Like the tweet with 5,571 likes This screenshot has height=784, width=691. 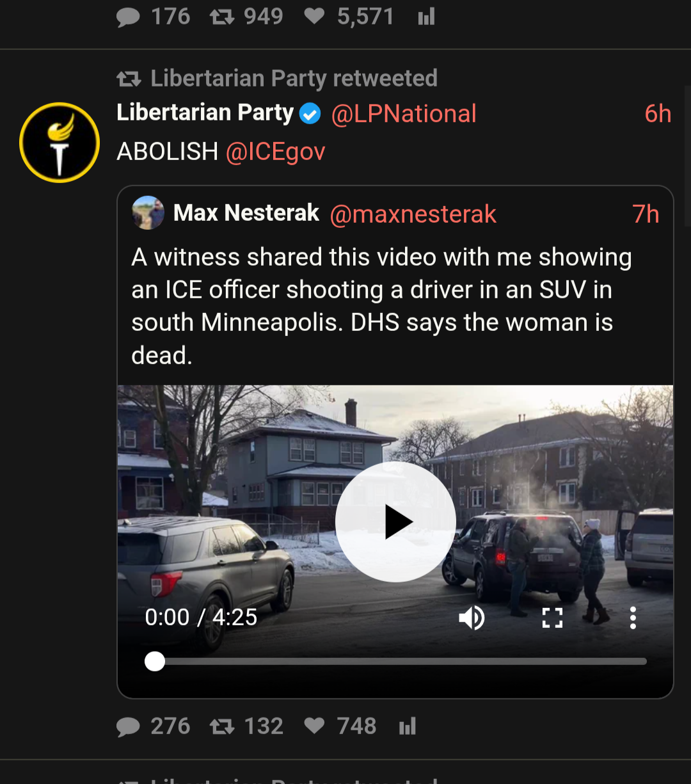(314, 17)
